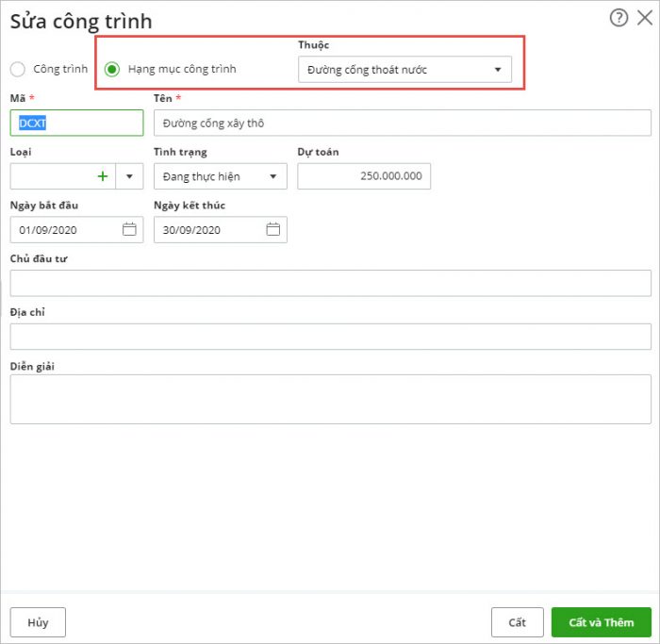
Task: Click the Cất save button
Action: point(517,622)
